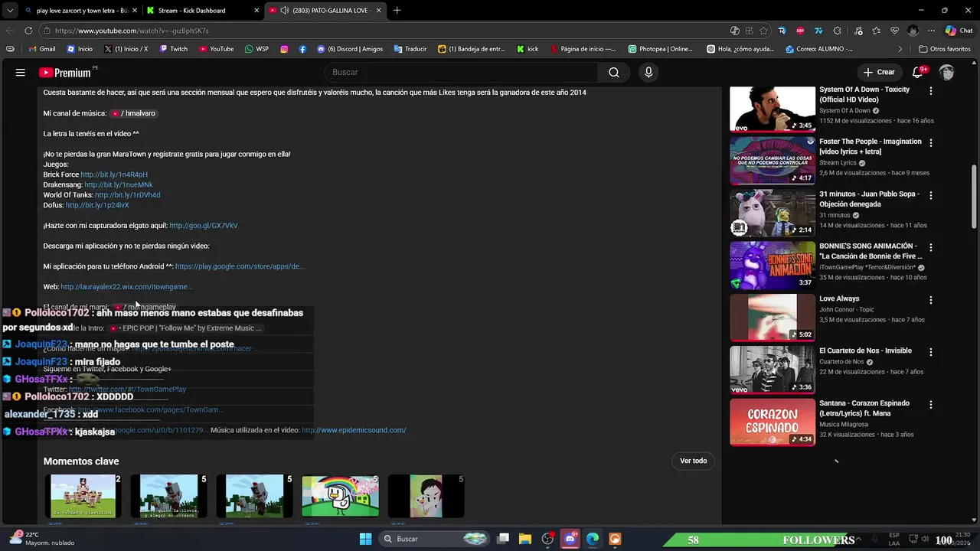
Task: Open Google Play store app link
Action: pyautogui.click(x=240, y=266)
